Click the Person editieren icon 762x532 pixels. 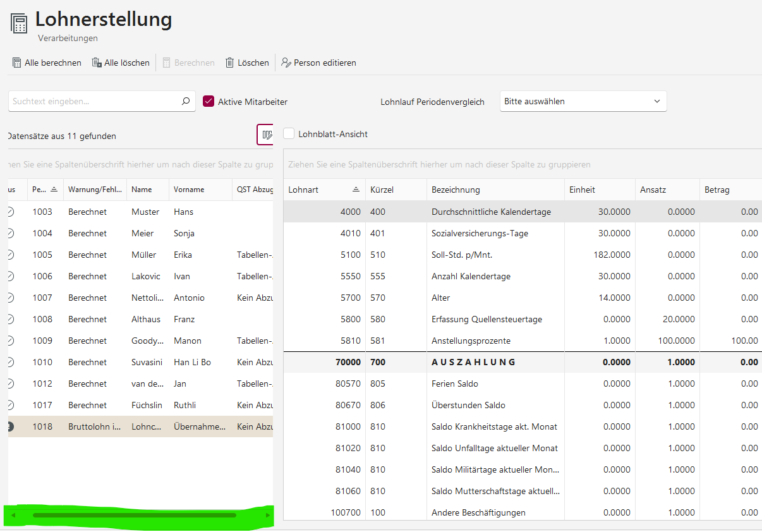tap(286, 63)
